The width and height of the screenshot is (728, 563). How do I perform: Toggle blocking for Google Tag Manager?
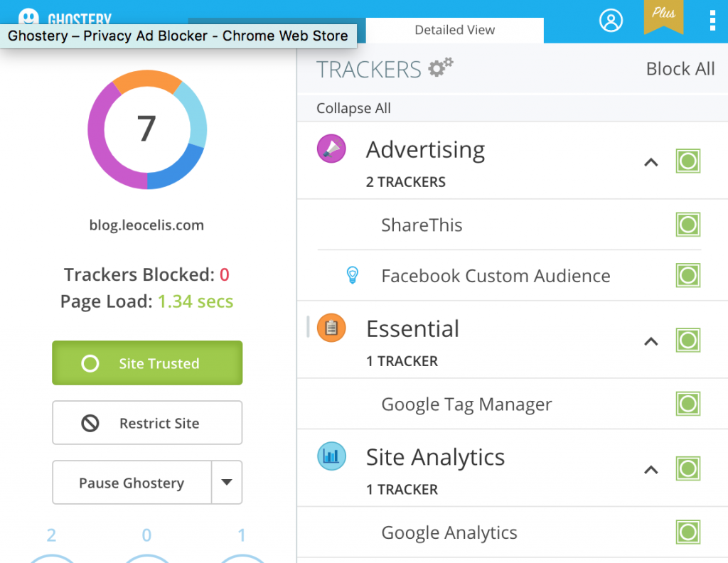687,404
